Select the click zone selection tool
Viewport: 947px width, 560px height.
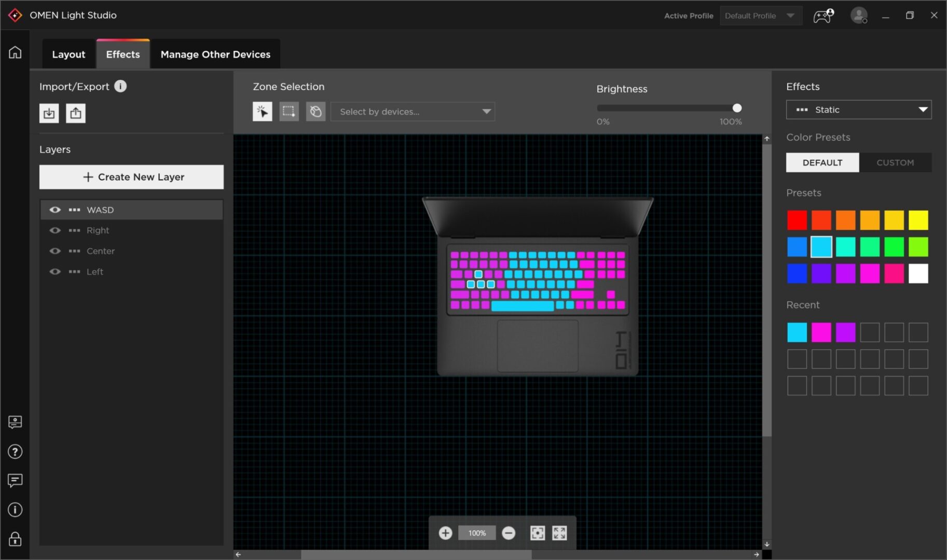263,111
